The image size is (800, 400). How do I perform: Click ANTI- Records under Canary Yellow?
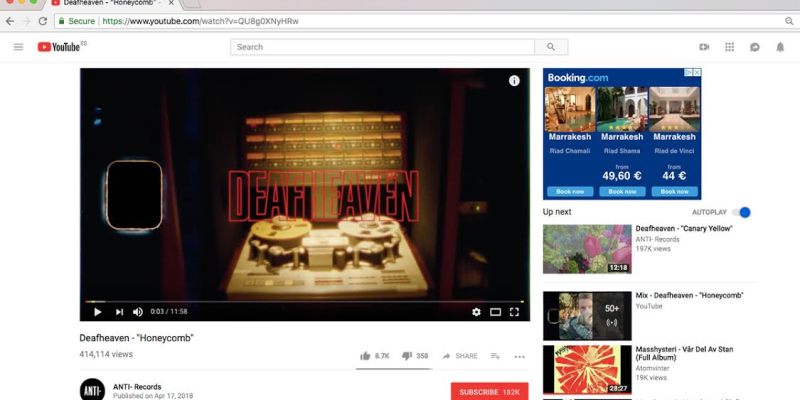(658, 239)
